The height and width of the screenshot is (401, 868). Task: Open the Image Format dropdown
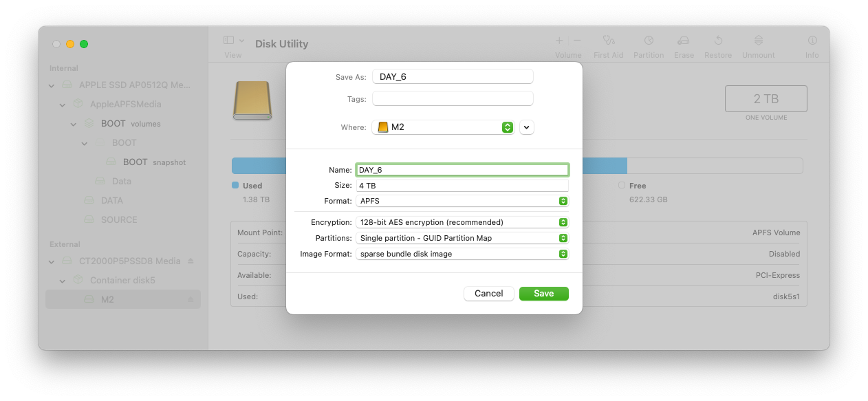462,254
